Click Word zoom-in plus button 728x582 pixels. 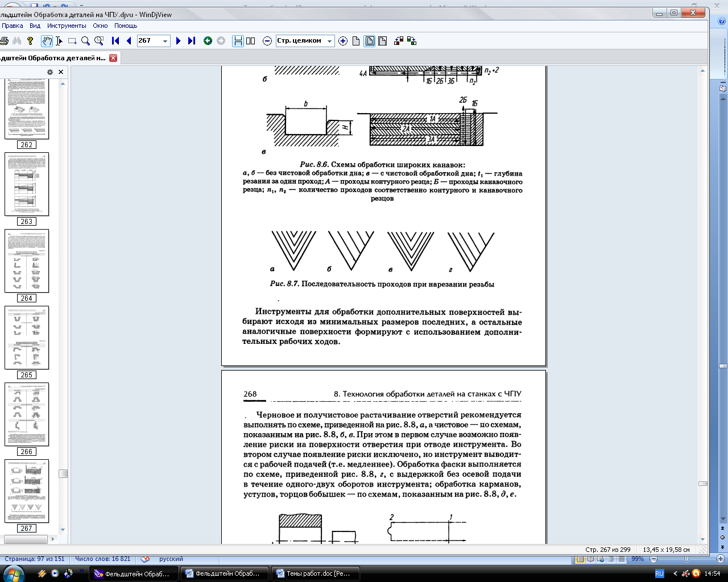[x=721, y=559]
